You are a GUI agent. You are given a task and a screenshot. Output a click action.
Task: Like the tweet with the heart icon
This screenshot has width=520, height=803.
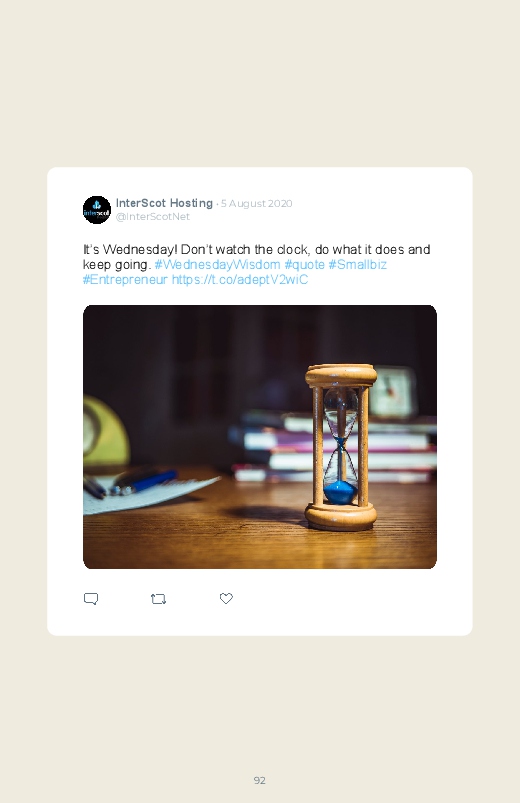(226, 598)
